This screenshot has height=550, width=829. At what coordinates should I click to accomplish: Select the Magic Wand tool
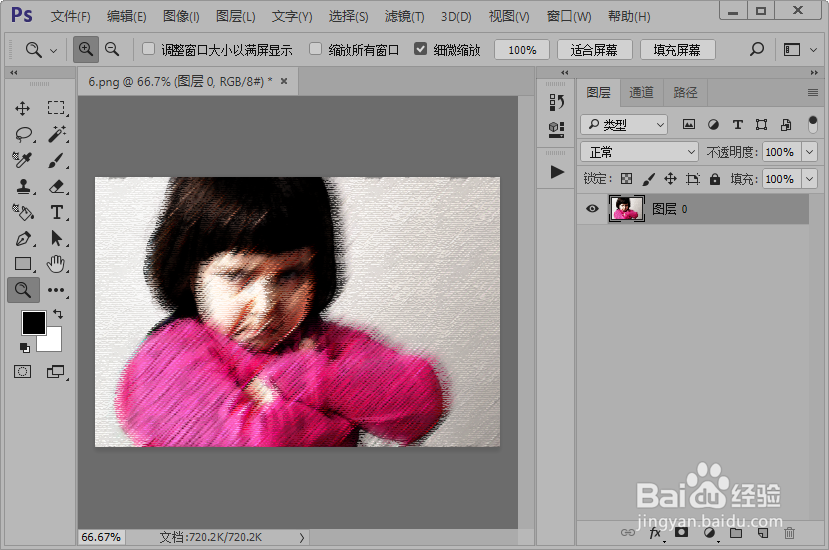click(57, 134)
